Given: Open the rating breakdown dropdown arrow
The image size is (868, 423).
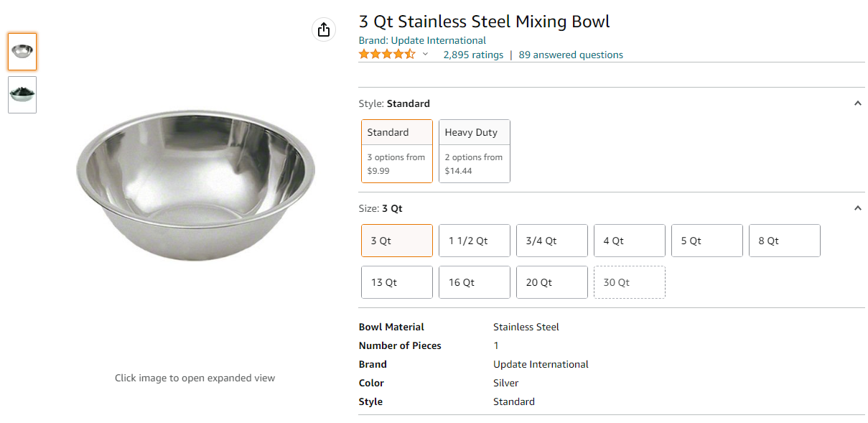Looking at the screenshot, I should click(425, 55).
